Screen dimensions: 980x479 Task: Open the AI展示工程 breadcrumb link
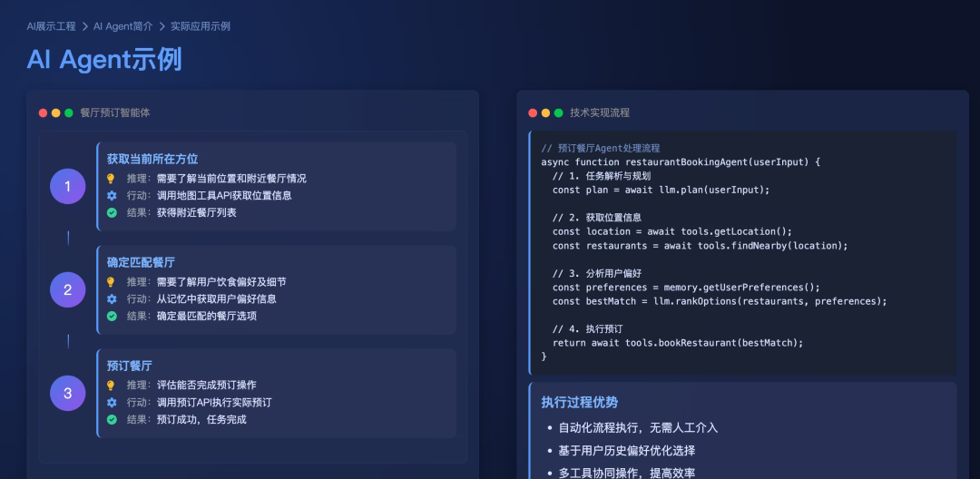click(x=51, y=26)
